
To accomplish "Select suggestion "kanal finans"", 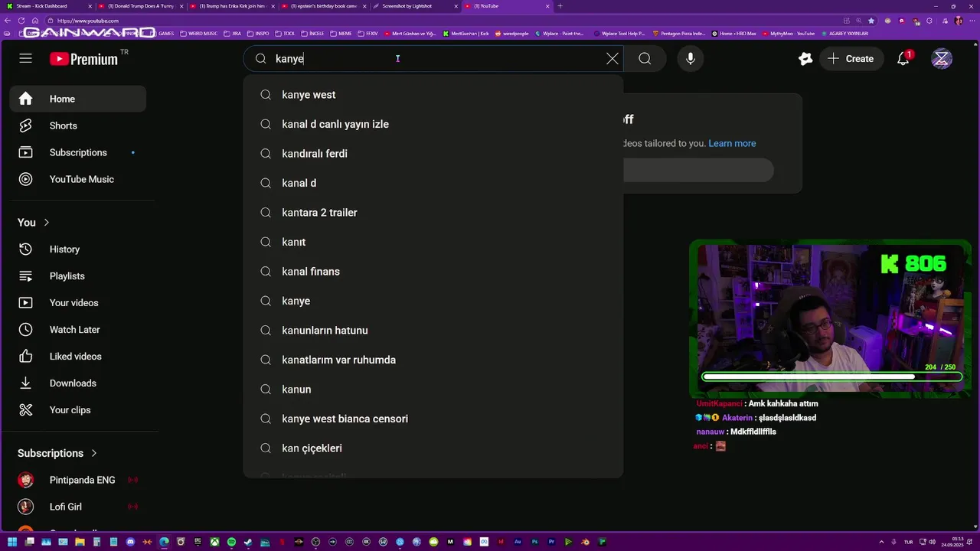I will 433,272.
